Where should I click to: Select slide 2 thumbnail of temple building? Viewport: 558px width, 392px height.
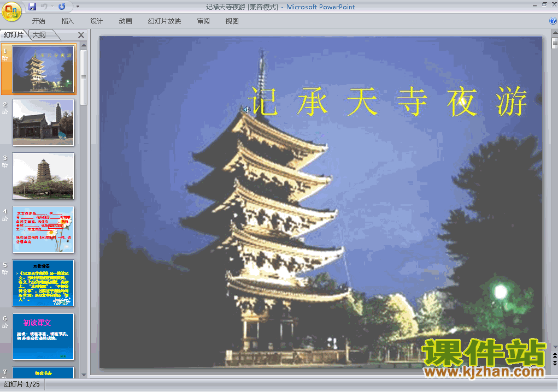[x=43, y=123]
